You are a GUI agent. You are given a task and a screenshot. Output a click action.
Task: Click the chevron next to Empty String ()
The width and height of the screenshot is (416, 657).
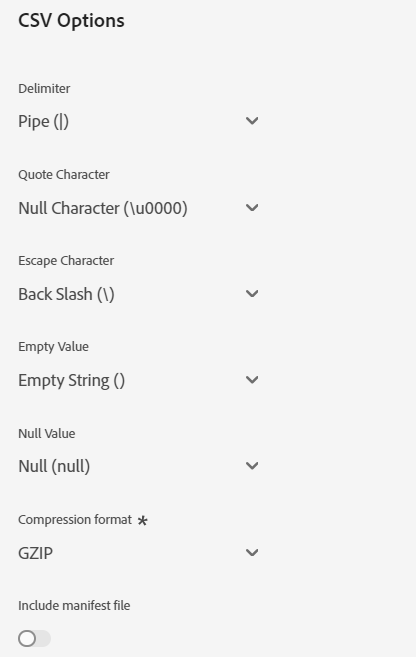pos(252,380)
